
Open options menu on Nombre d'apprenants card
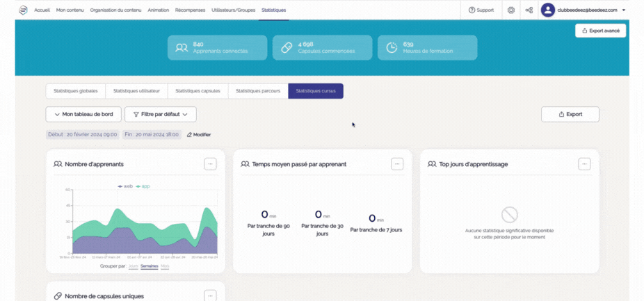210,164
